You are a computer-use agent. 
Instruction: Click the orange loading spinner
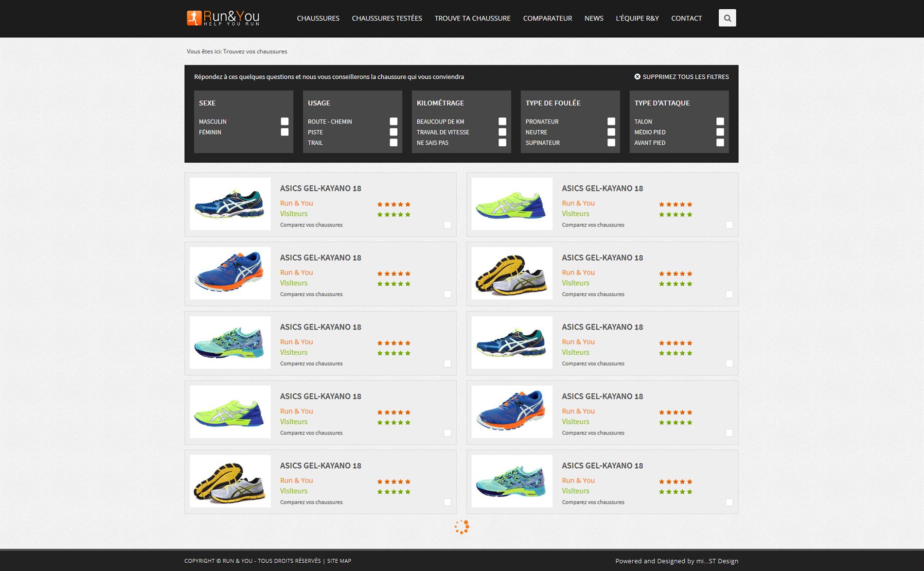click(x=462, y=527)
